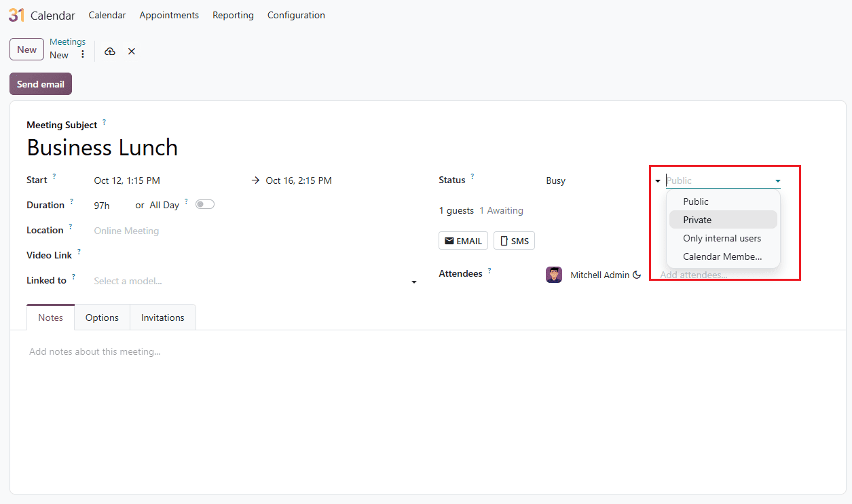Screen dimensions: 852x504
Task: Click Mitchell Admin's avatar picture
Action: (554, 275)
